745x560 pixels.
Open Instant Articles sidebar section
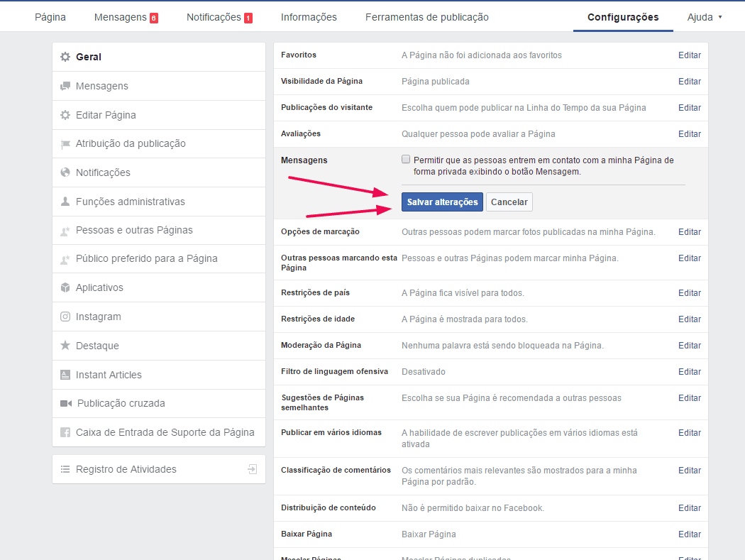pyautogui.click(x=159, y=375)
